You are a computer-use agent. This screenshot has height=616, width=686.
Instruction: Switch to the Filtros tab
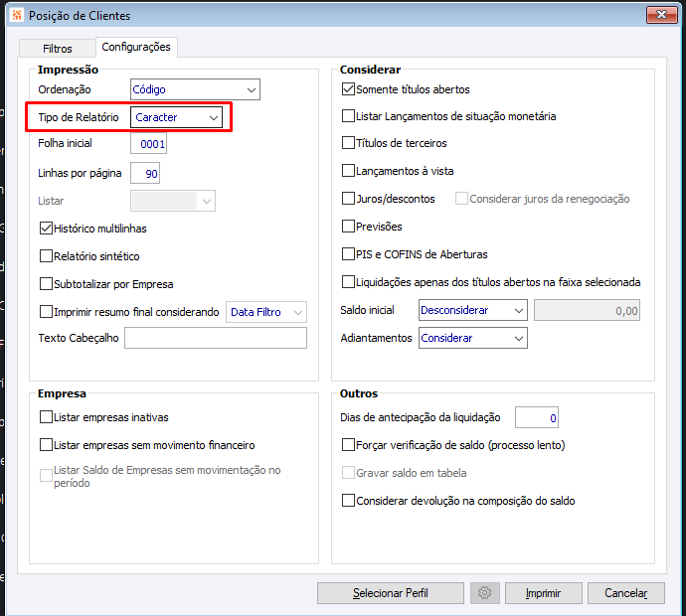pos(58,49)
